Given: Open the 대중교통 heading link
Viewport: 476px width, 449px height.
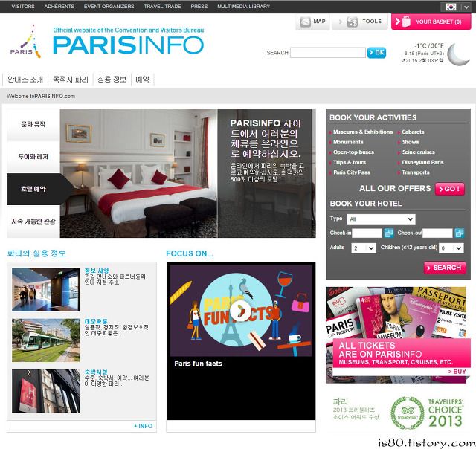Looking at the screenshot, I should pyautogui.click(x=96, y=321).
